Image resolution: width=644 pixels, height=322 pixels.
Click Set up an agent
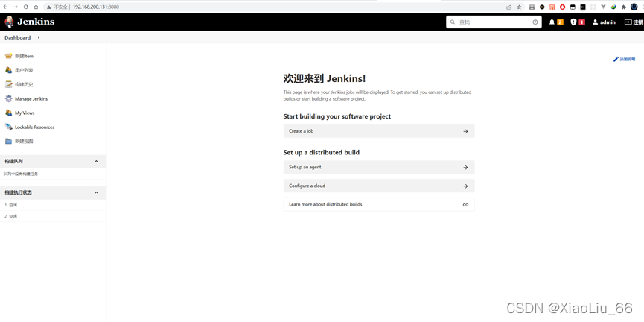(x=379, y=168)
